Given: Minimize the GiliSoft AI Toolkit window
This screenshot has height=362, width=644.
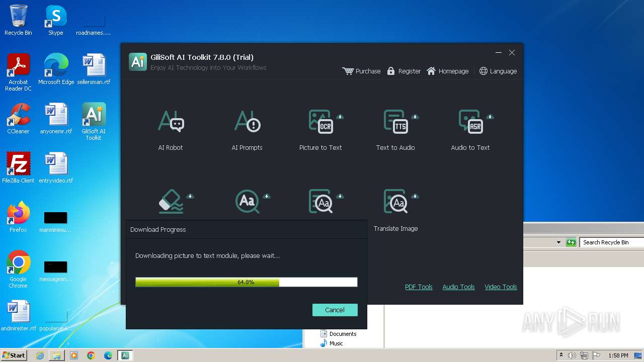Looking at the screenshot, I should tap(499, 53).
